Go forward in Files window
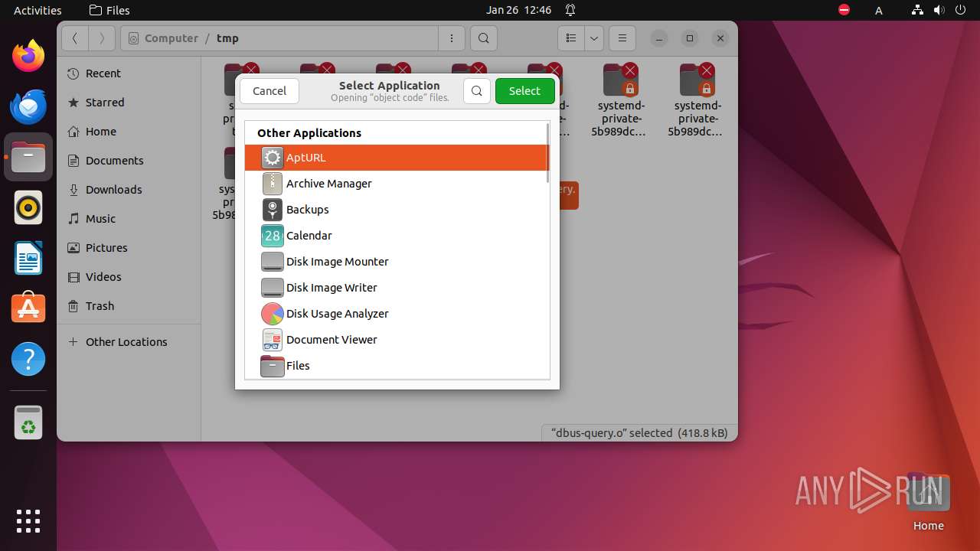 click(102, 38)
